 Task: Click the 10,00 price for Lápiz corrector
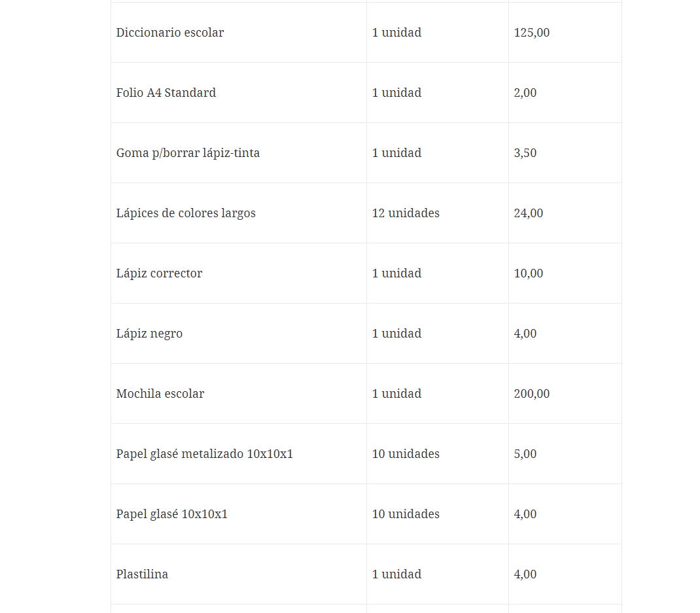529,273
